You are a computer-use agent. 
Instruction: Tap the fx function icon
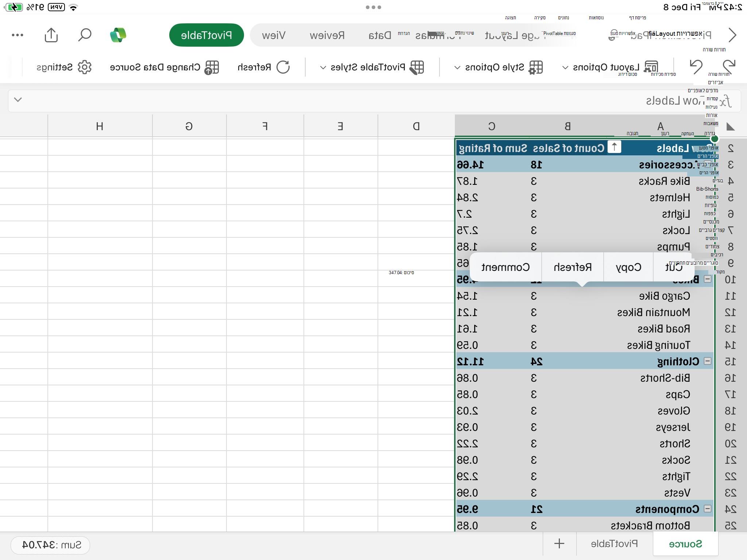pyautogui.click(x=726, y=101)
